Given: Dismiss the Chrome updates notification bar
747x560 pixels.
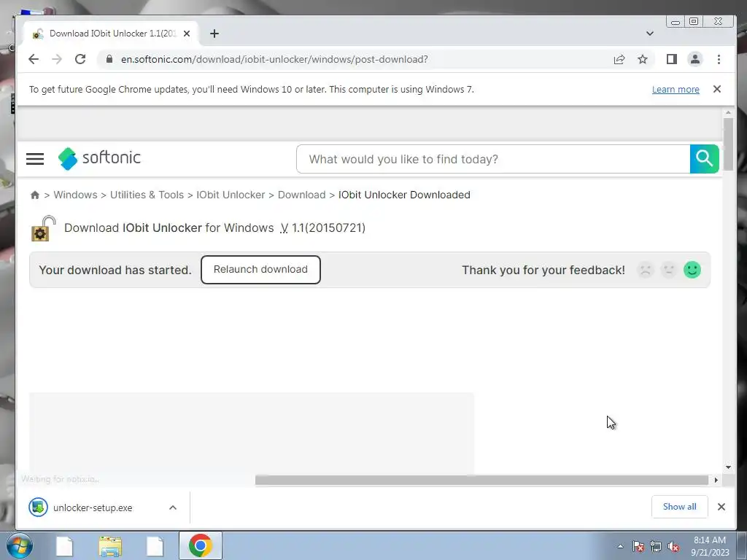Looking at the screenshot, I should click(x=717, y=89).
